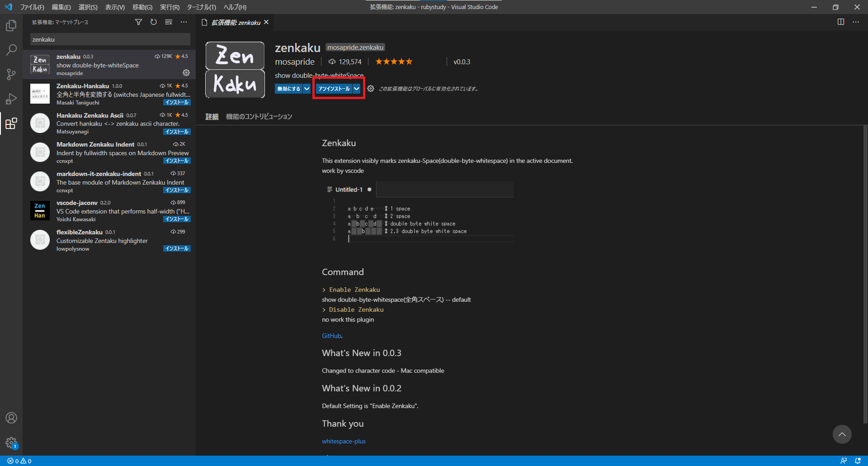Open marketplace panel more actions menu
The width and height of the screenshot is (868, 466).
click(184, 22)
